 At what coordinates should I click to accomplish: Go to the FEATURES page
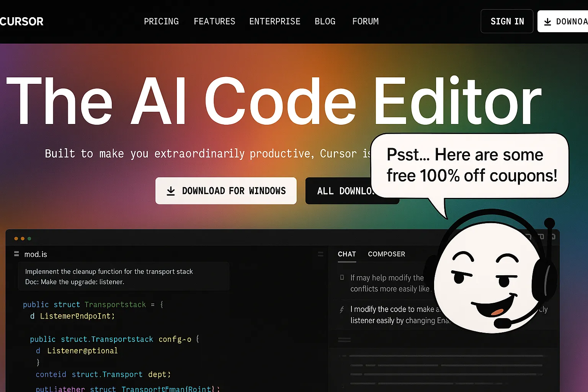[x=214, y=21]
